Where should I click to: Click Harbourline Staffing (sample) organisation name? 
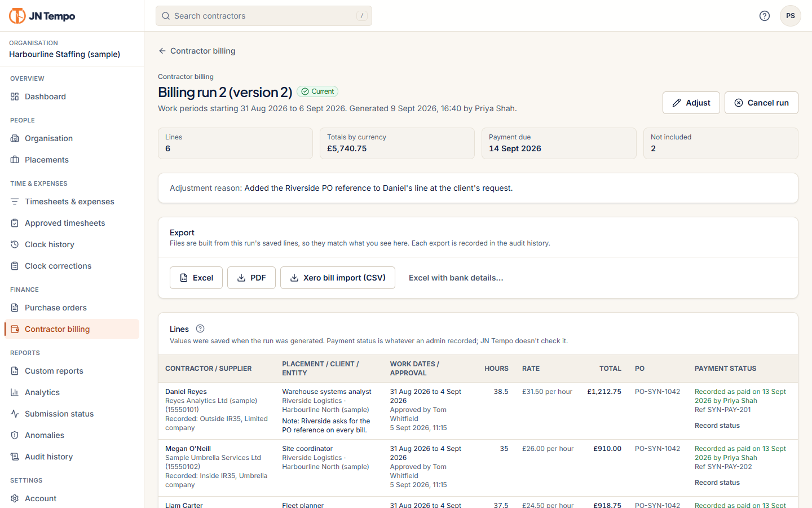click(x=65, y=54)
